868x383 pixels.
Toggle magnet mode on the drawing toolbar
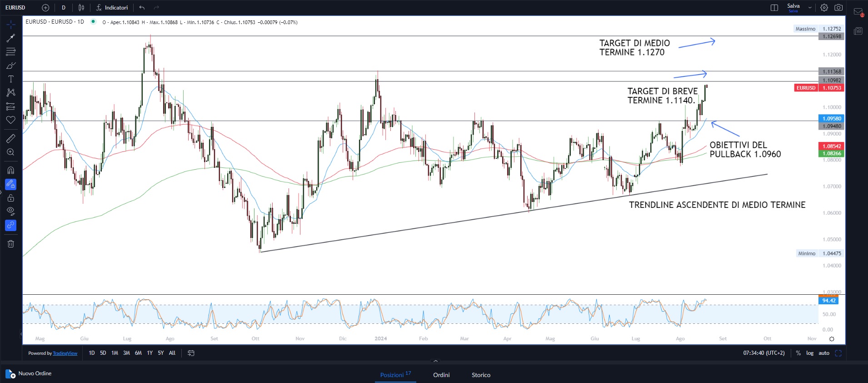pos(11,171)
